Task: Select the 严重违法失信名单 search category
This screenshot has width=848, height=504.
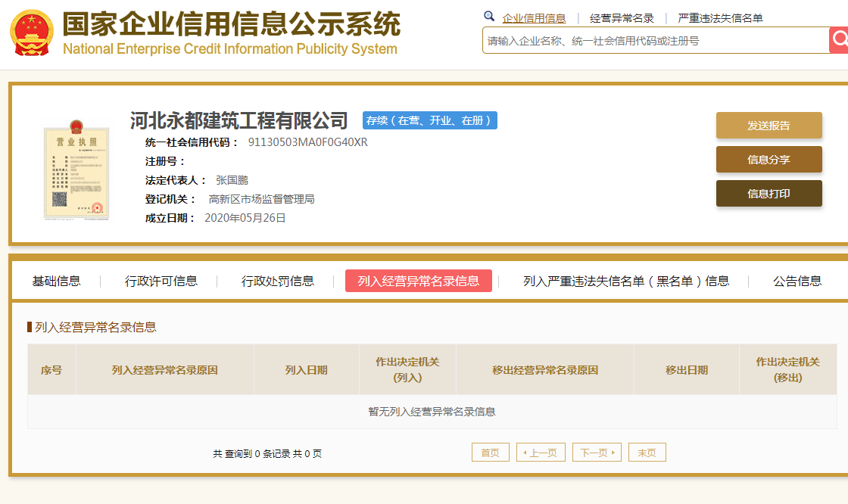Action: tap(720, 18)
